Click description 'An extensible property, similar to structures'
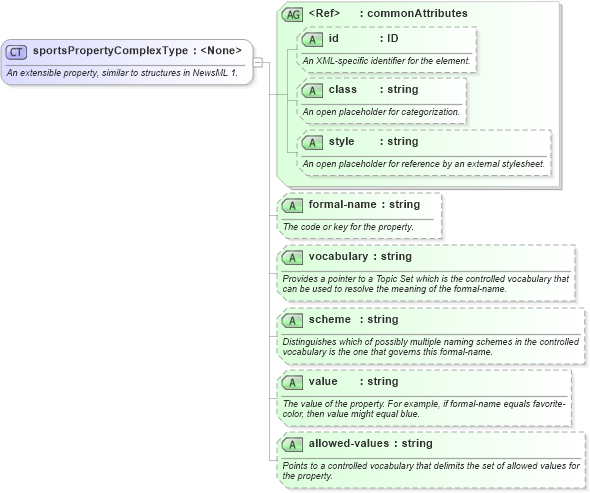590x493 pixels. [x=122, y=73]
